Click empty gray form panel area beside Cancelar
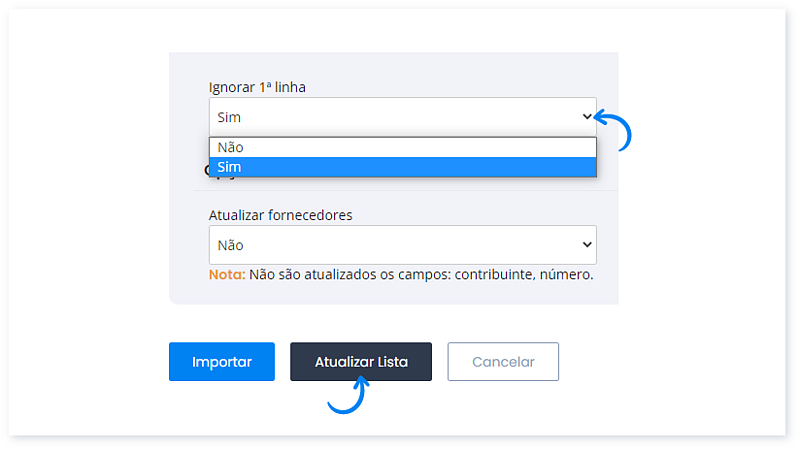Screen dimensions: 800x450 [605, 290]
